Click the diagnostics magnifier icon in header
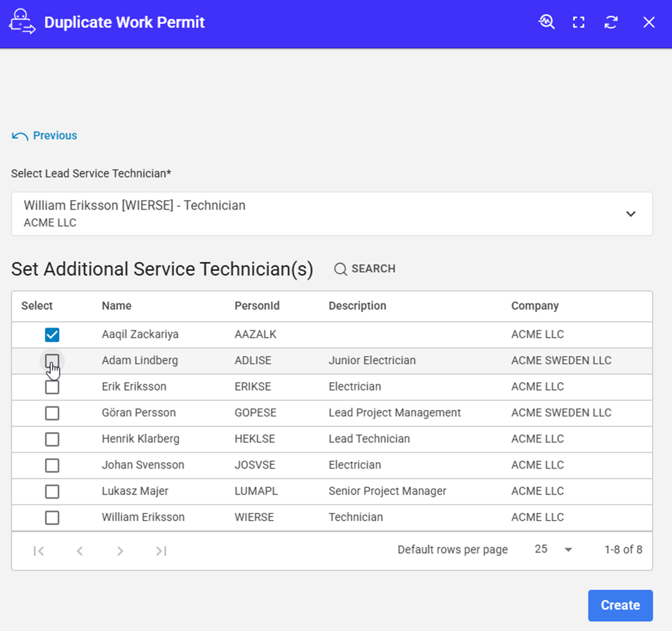 (547, 22)
